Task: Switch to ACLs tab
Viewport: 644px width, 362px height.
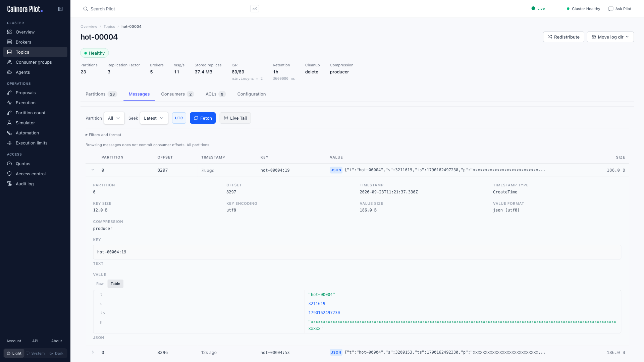Action: [215, 94]
